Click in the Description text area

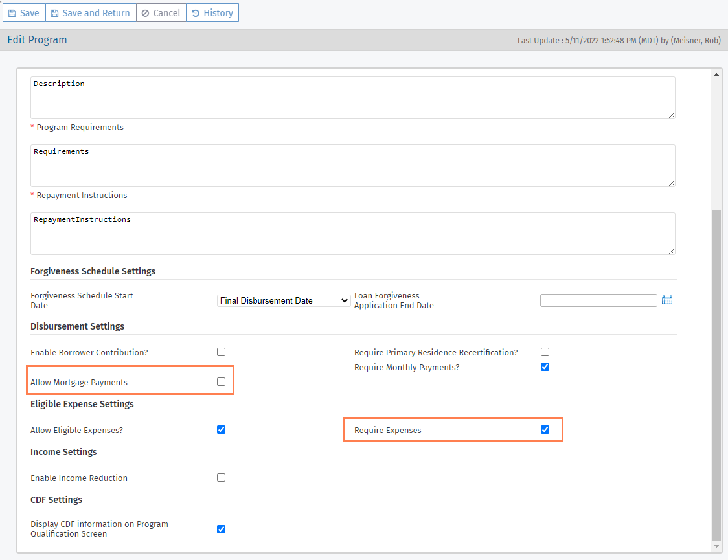pyautogui.click(x=352, y=98)
